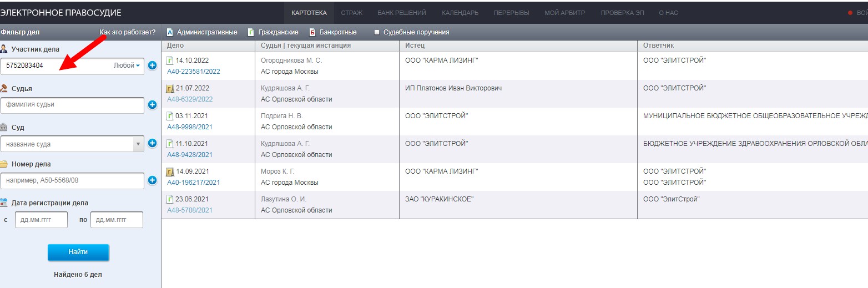868x288 pixels.
Task: Click plus icon next to participant field
Action: [x=152, y=65]
